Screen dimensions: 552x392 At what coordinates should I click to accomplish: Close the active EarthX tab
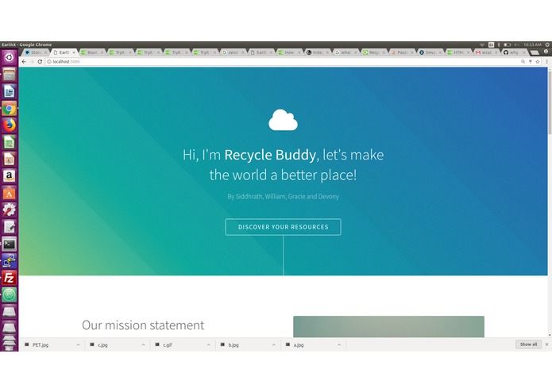(74, 52)
